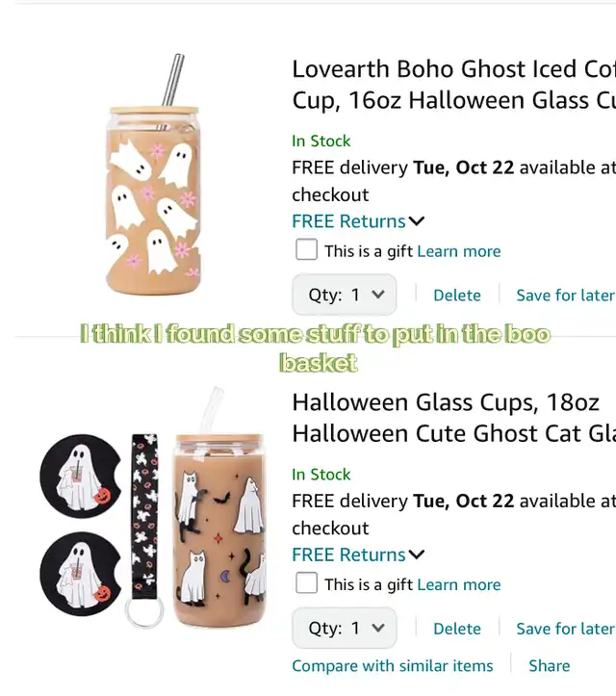Save the Ghost Cat glass cup for later

(565, 629)
